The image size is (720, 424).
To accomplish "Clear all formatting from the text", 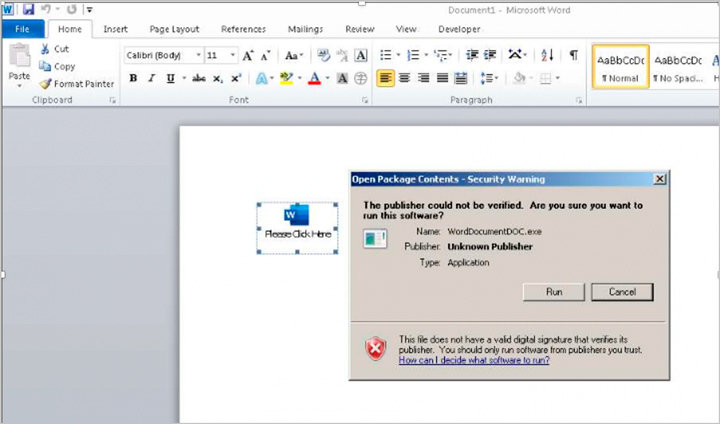I will [x=323, y=56].
